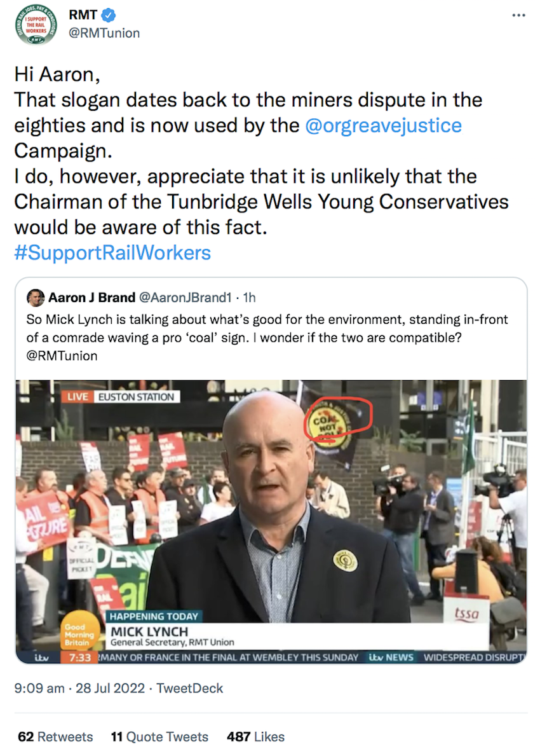The height and width of the screenshot is (756, 540).
Task: Click the RMT profile avatar
Action: coord(36,25)
